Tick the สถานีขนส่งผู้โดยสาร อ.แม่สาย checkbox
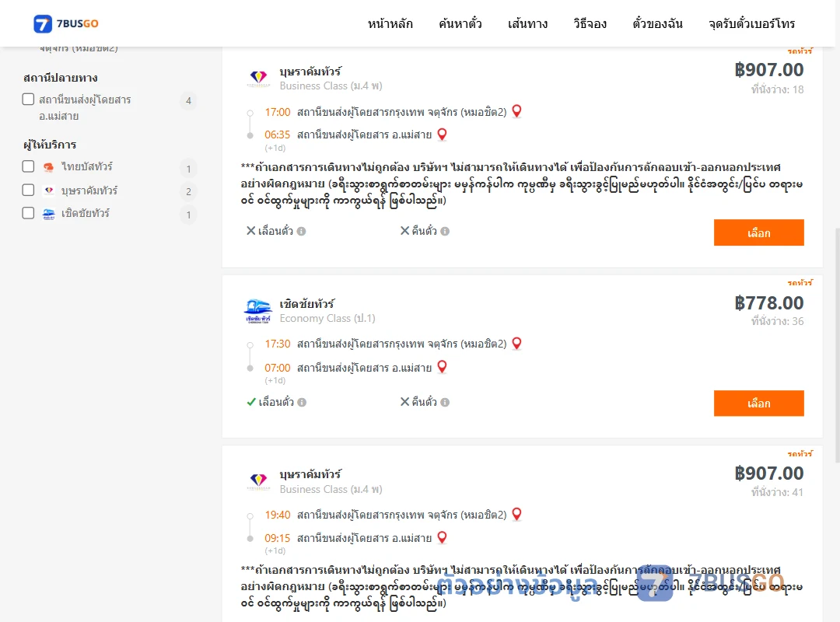Screen dimensions: 840x622 (x=29, y=99)
